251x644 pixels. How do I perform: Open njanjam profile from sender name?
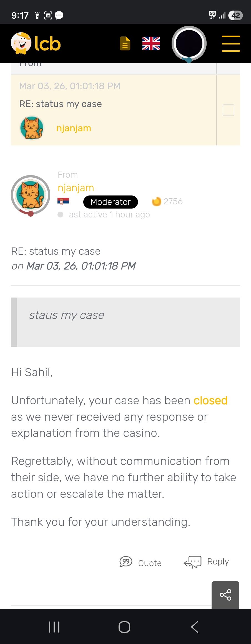coord(76,188)
